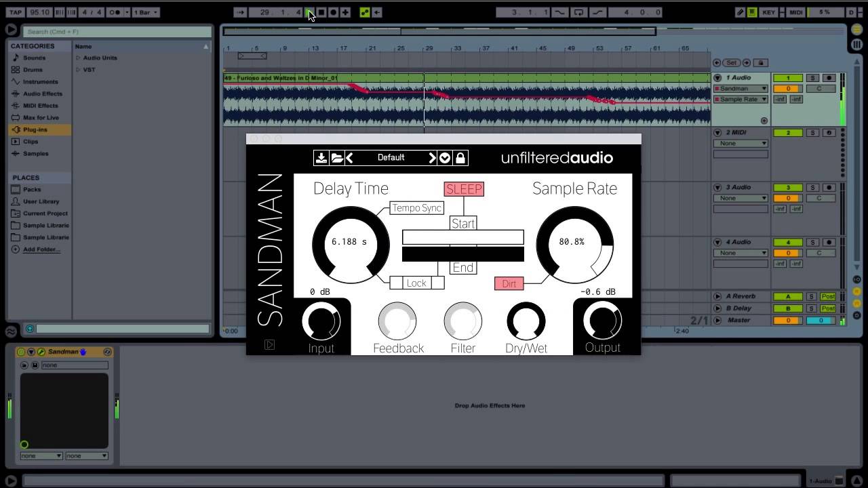This screenshot has width=868, height=488.
Task: Click the Sandman device title bar wrench icon
Action: tap(41, 352)
